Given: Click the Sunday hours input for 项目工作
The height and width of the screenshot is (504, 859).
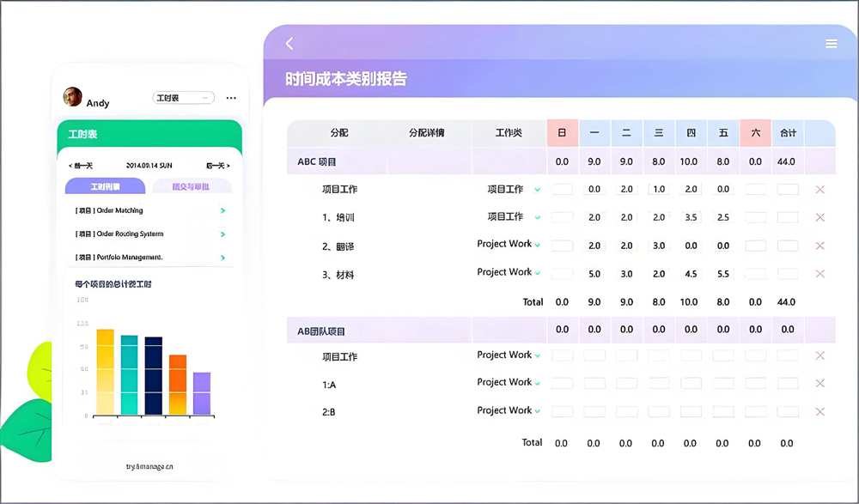Looking at the screenshot, I should [x=563, y=189].
